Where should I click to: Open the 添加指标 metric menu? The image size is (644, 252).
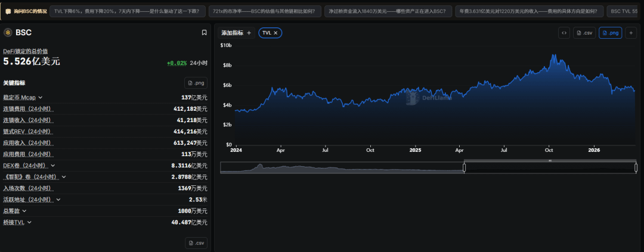click(x=237, y=33)
